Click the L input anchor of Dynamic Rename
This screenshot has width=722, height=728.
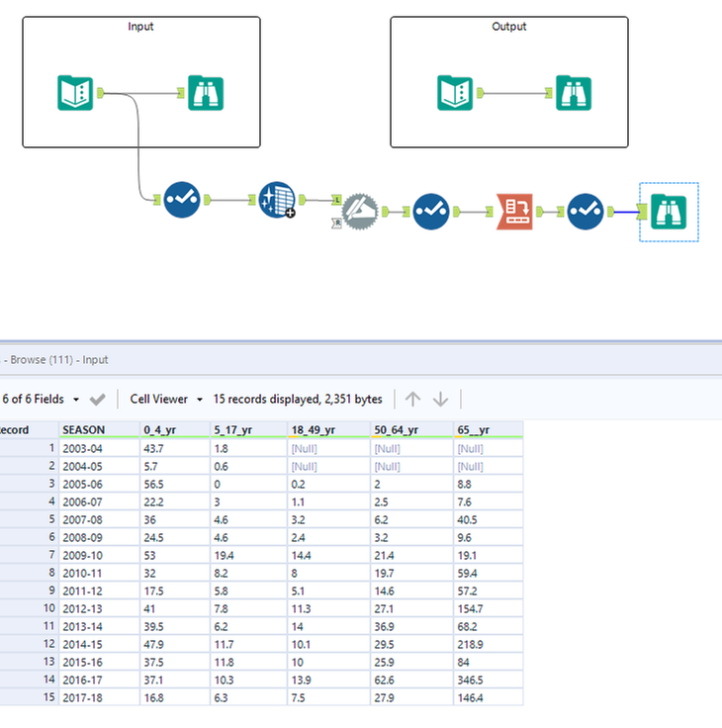click(x=336, y=200)
